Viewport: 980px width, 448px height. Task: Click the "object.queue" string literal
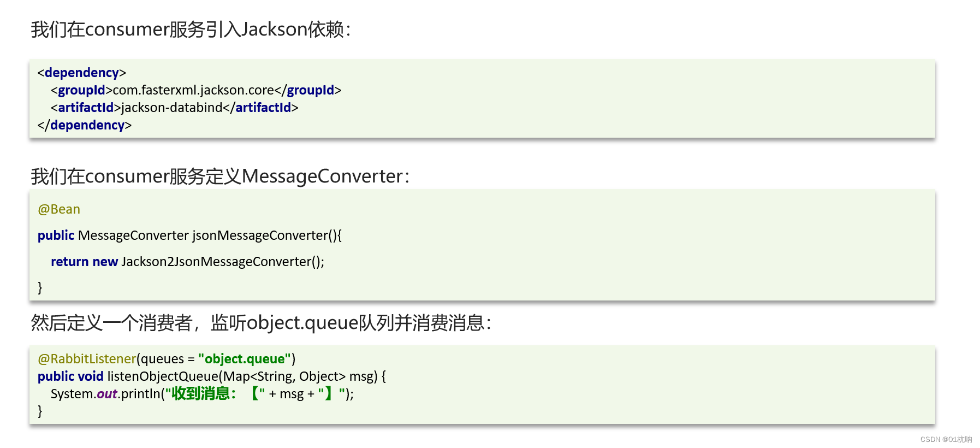tap(245, 359)
